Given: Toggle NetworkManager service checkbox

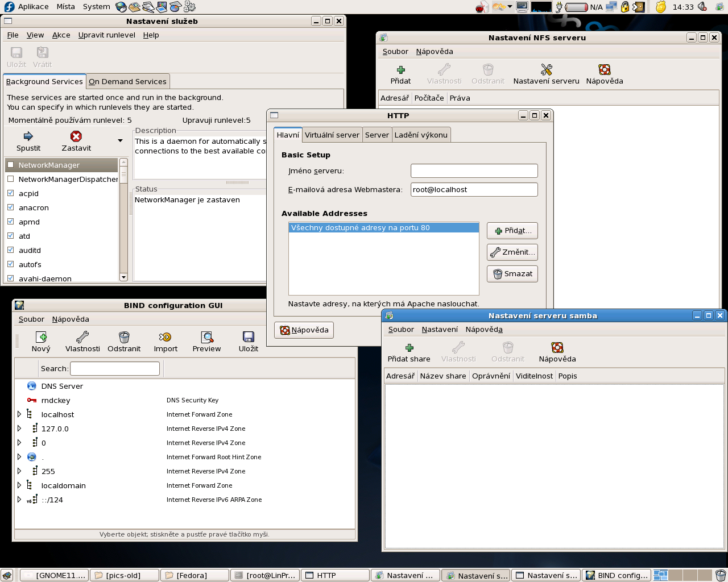Looking at the screenshot, I should [x=10, y=165].
